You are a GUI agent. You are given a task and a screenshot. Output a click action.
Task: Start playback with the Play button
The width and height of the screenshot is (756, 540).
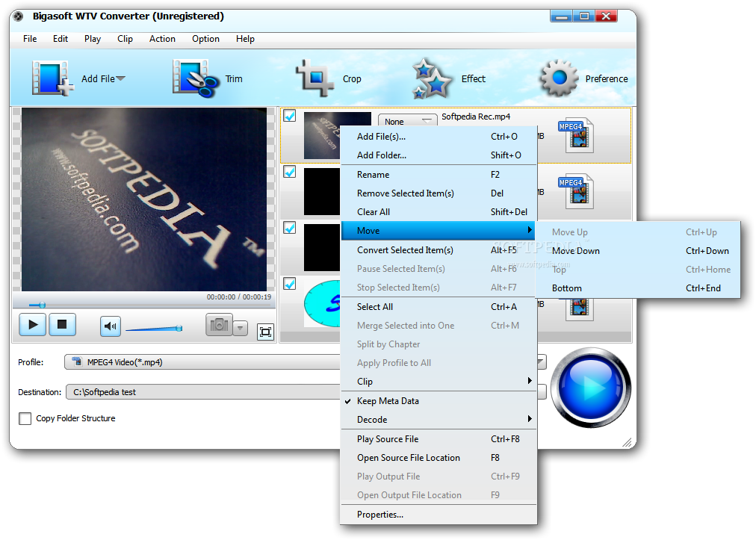(x=33, y=324)
